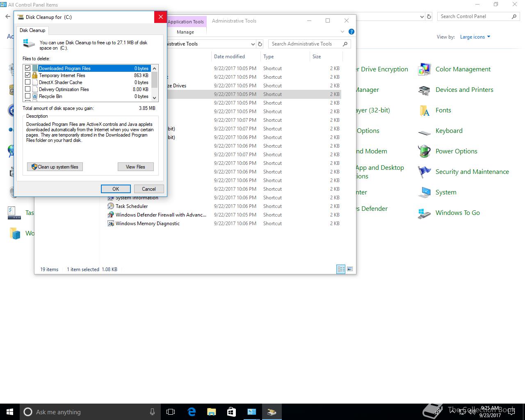Open the Windows Start menu
The image size is (525, 420).
pos(10,412)
